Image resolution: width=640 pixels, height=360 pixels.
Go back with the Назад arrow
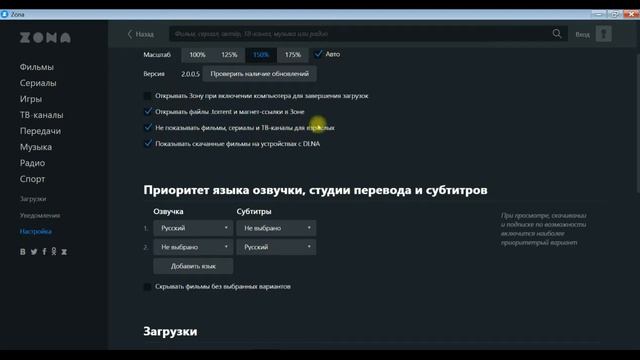pyautogui.click(x=141, y=34)
